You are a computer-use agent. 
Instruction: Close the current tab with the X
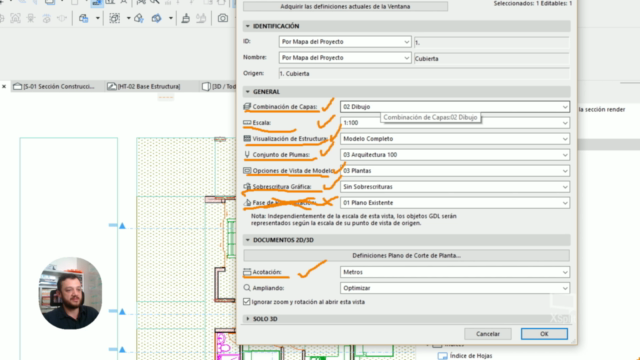(4, 86)
